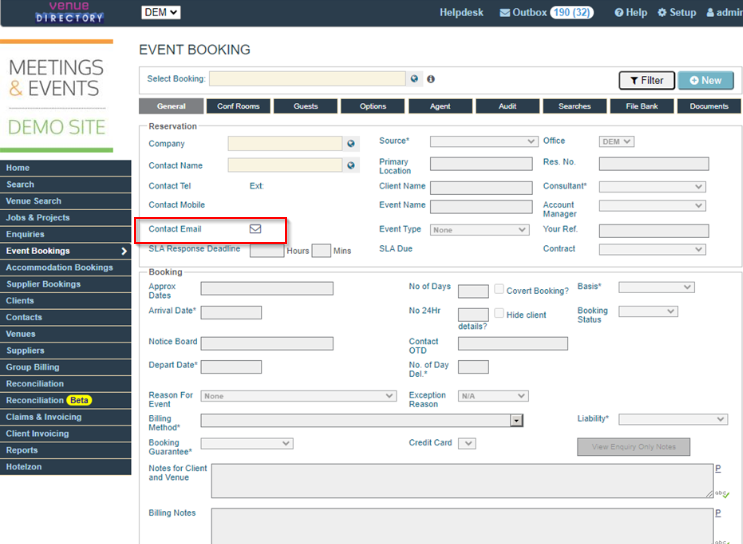
Task: Open Jobs & Projects in sidebar
Action: pyautogui.click(x=65, y=218)
